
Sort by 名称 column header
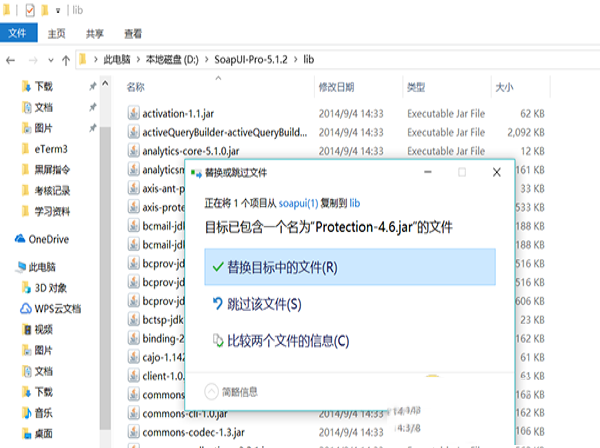(x=135, y=87)
